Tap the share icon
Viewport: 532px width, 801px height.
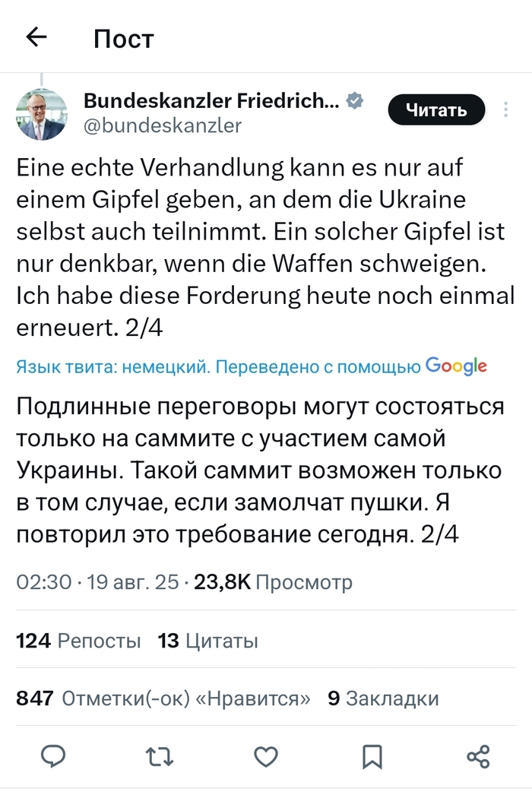[x=478, y=755]
